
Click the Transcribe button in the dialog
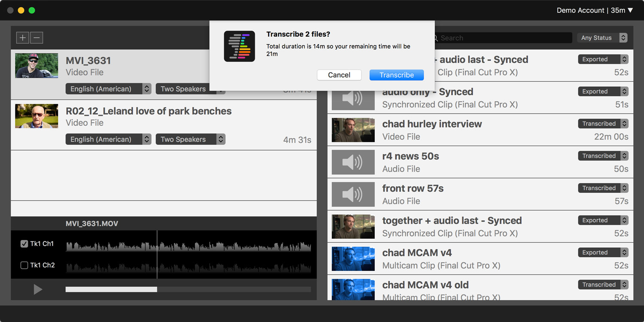[x=396, y=75]
